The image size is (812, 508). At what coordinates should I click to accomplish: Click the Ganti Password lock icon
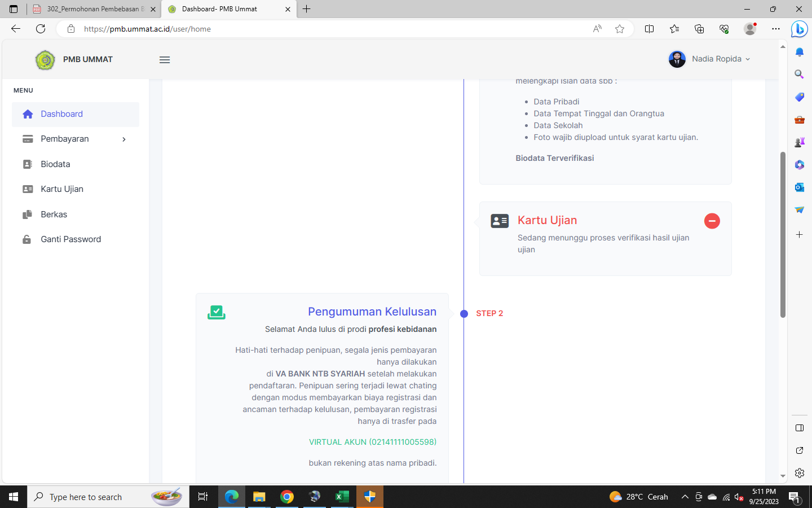click(27, 239)
